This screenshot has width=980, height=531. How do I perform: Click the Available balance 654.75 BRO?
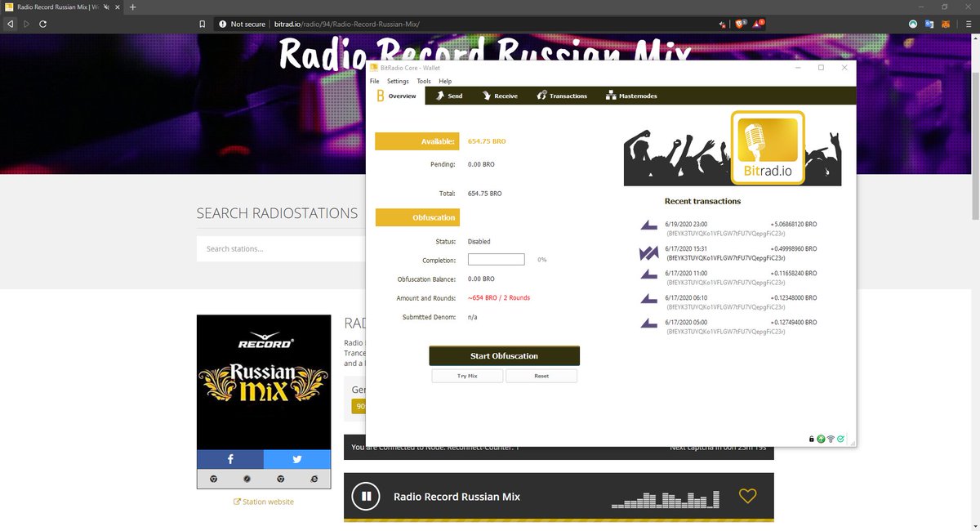(487, 141)
